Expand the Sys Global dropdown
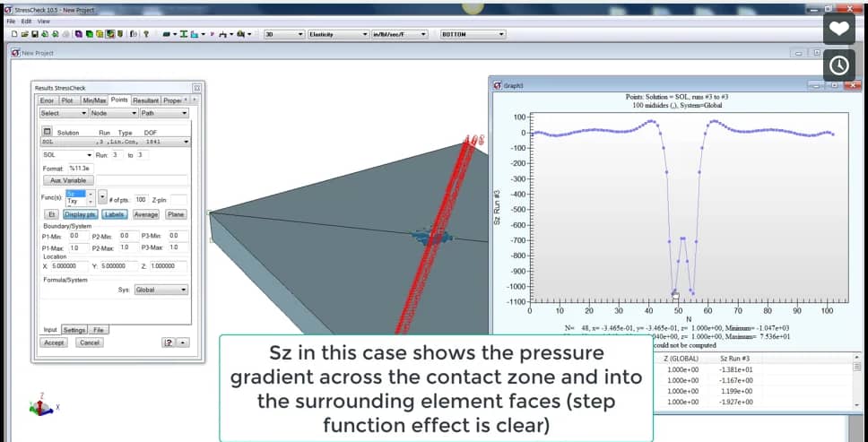Viewport: 868px width, 442px height. pos(161,290)
